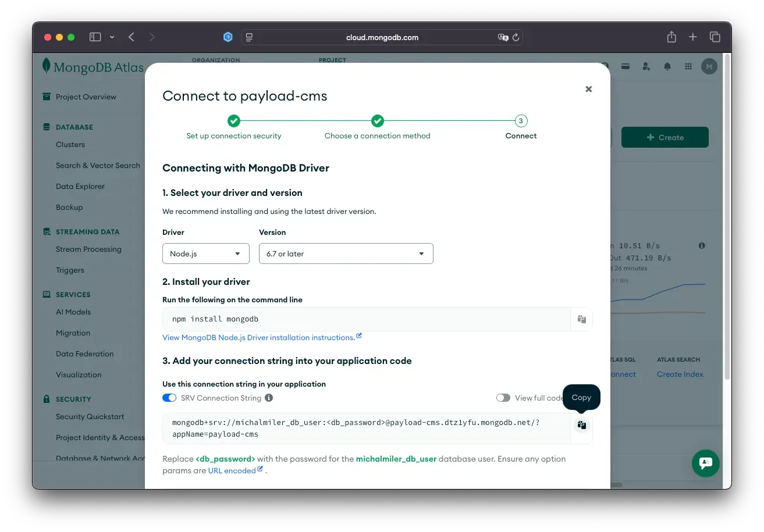
Task: Click the Choose a connection method step checkmark
Action: 378,121
